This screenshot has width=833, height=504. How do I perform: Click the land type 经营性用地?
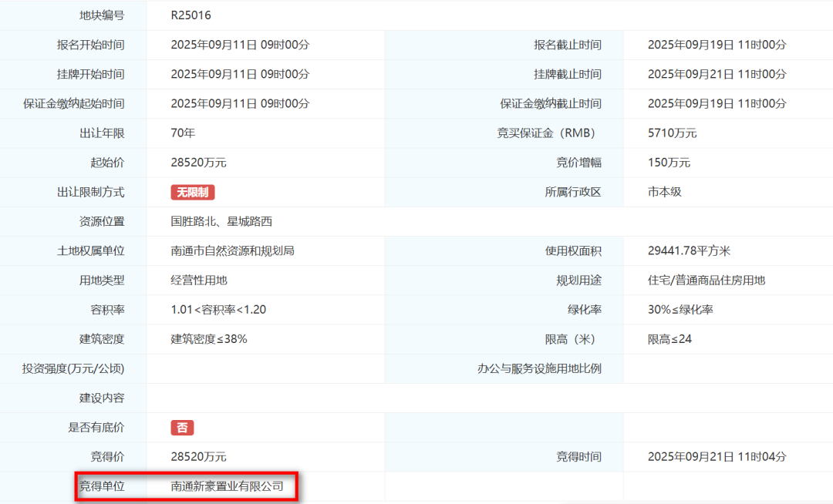tap(199, 280)
